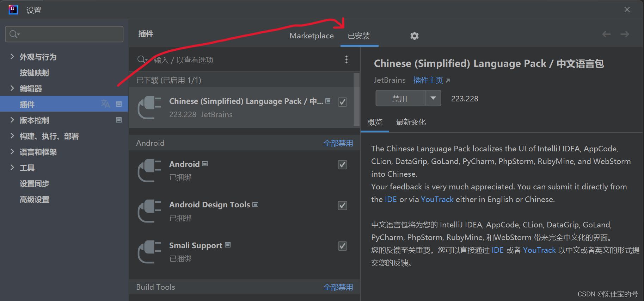This screenshot has width=644, height=301.
Task: Click the plugin list vertical scrollbar
Action: [x=356, y=99]
